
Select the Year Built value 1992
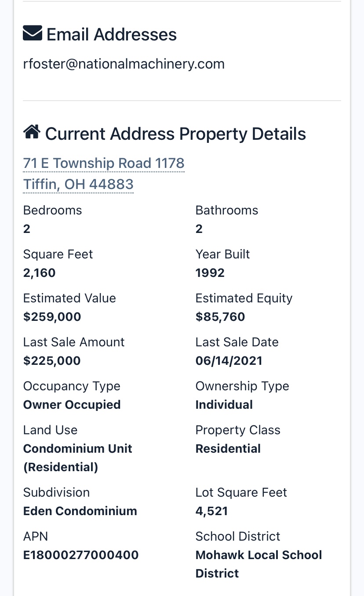coord(210,273)
